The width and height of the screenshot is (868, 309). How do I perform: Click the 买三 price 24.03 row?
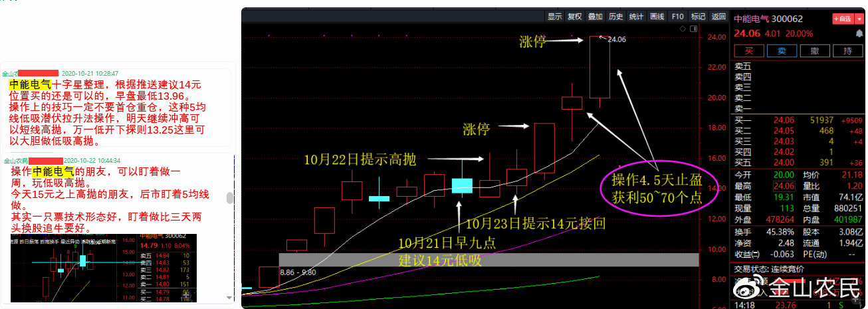[x=799, y=142]
